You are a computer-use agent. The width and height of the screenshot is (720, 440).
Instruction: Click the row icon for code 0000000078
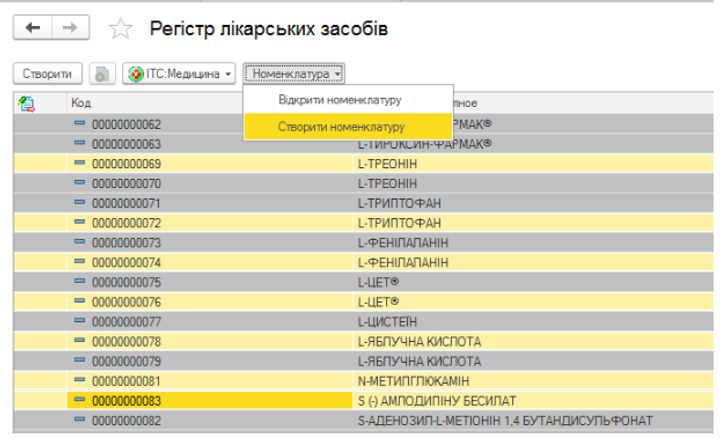(79, 340)
